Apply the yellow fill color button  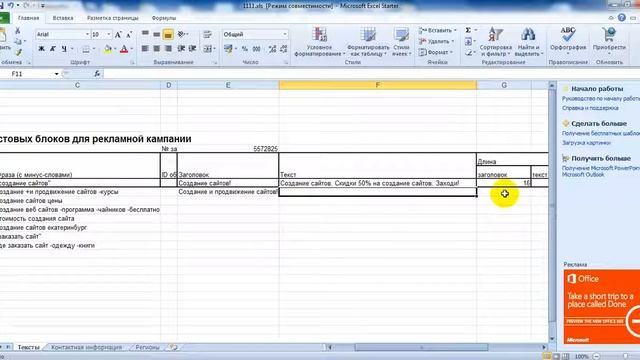coord(107,49)
